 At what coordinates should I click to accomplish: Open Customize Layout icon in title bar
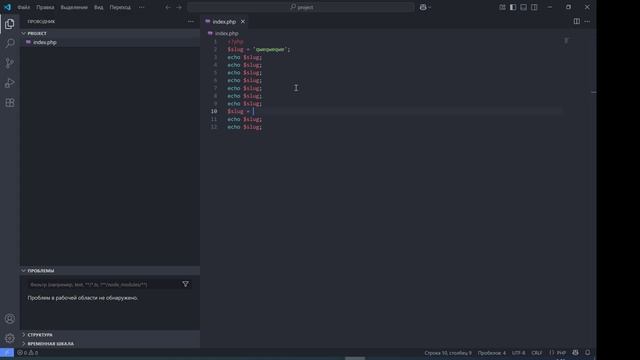tap(502, 7)
